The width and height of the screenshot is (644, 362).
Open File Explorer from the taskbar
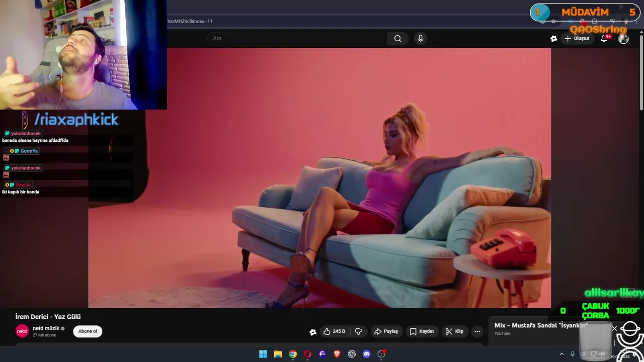tap(278, 354)
